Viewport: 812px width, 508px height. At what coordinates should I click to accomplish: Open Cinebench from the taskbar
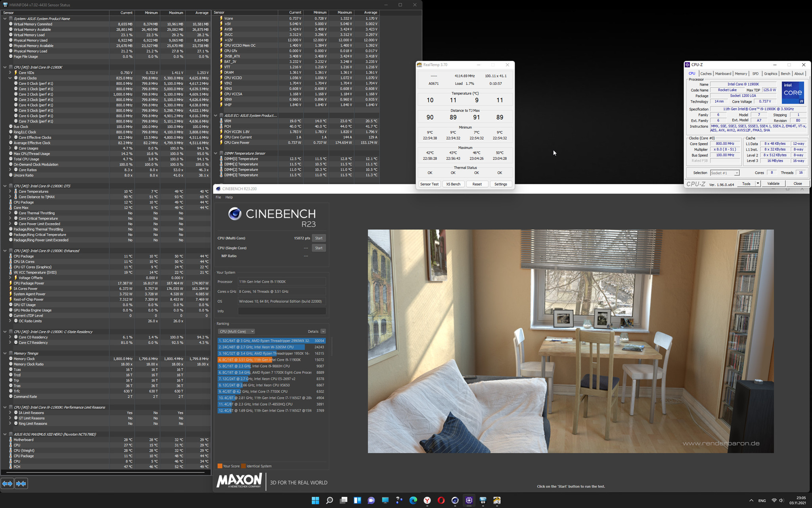coord(455,500)
